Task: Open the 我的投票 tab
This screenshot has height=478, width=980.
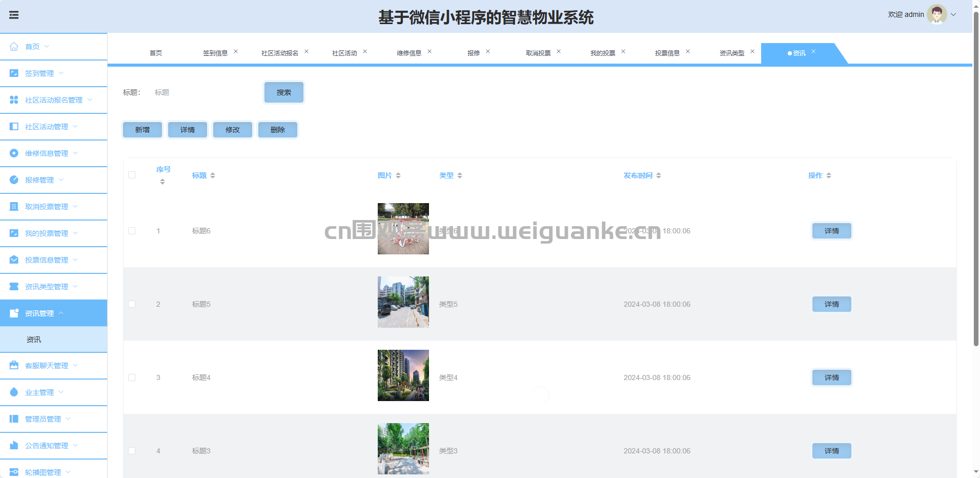Action: click(603, 53)
